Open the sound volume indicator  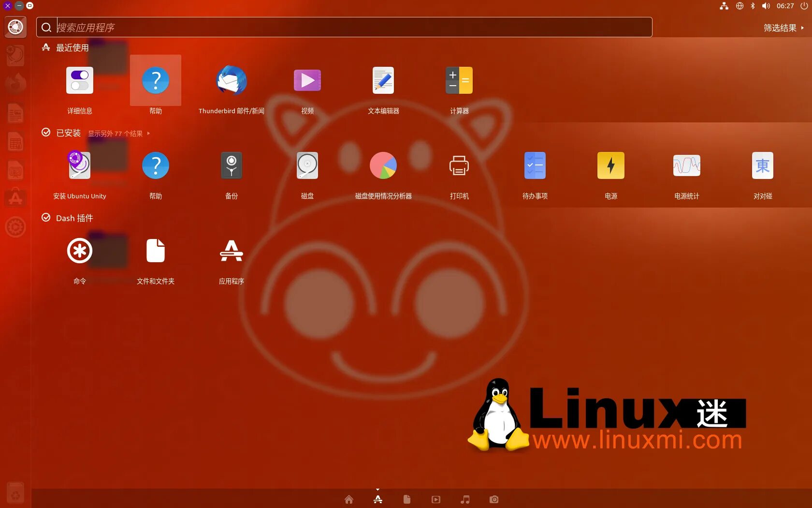766,6
